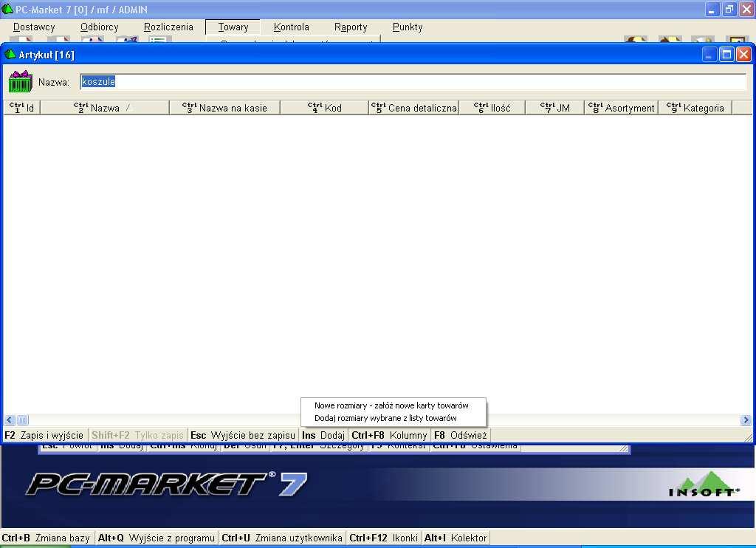Restore down the PC-Market main window
Viewport: 756px width, 548px height.
click(729, 9)
